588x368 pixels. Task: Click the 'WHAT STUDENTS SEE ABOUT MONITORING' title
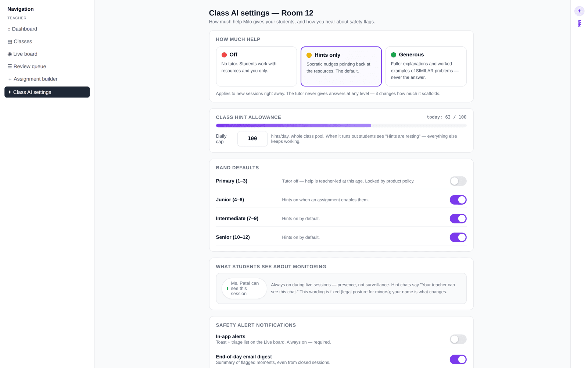click(271, 267)
